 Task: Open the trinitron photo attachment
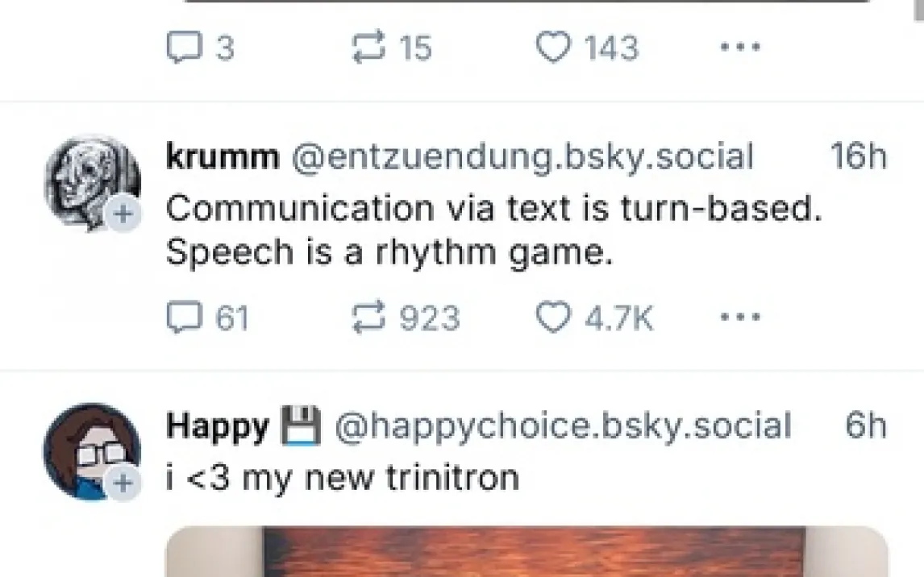click(x=527, y=552)
